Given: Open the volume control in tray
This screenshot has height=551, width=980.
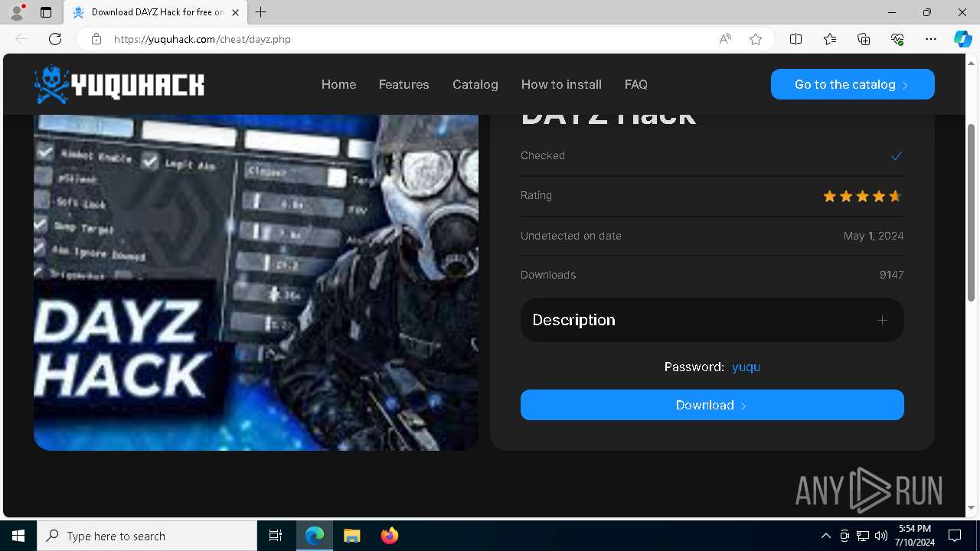Looking at the screenshot, I should tap(881, 536).
